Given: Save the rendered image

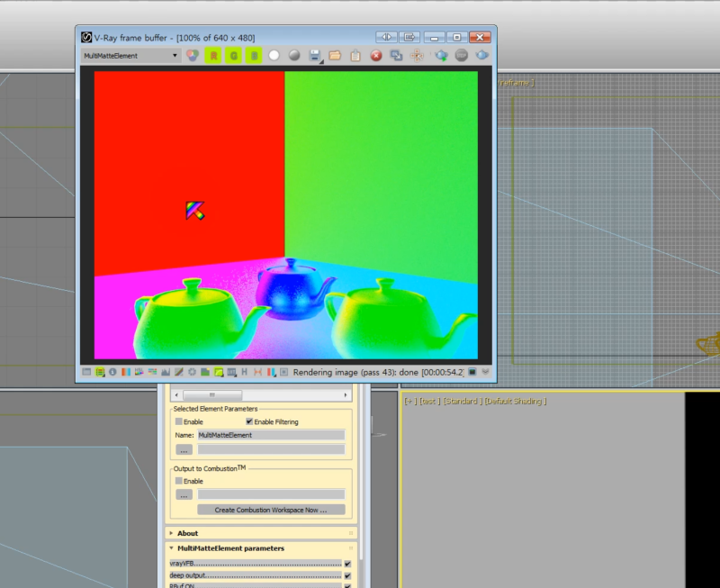Looking at the screenshot, I should [313, 55].
